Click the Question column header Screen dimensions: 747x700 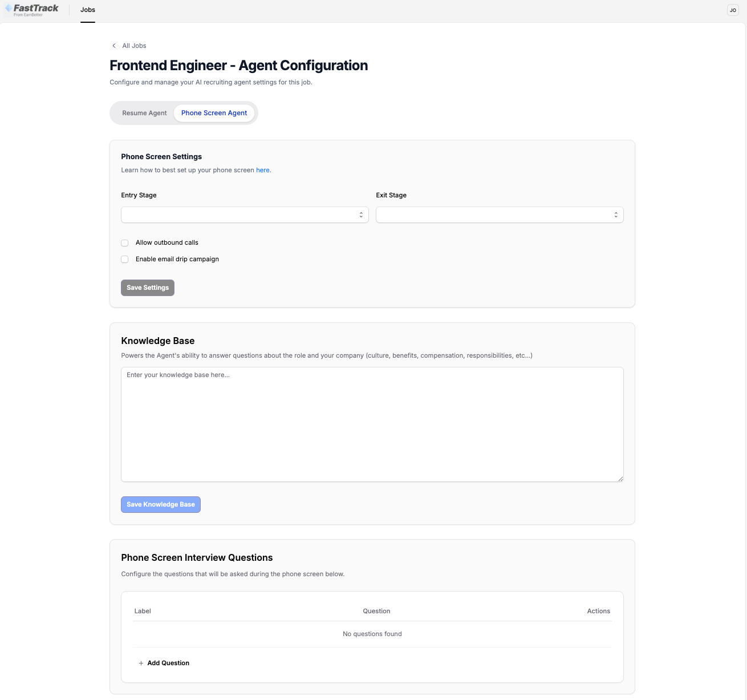[376, 611]
